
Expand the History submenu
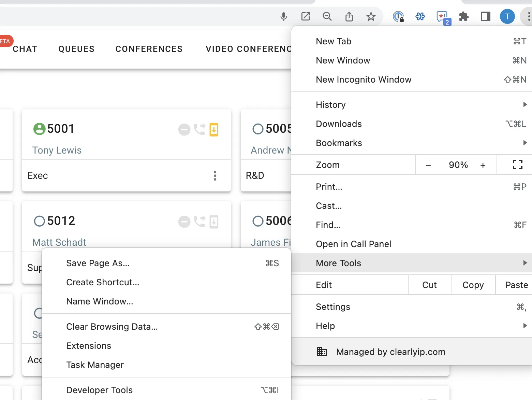[412, 105]
